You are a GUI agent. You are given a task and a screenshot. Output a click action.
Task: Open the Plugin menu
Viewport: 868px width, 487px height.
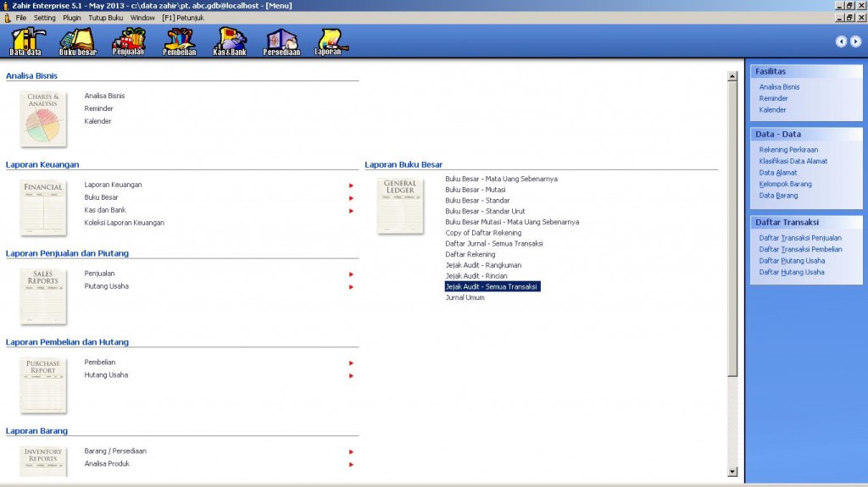pos(72,18)
